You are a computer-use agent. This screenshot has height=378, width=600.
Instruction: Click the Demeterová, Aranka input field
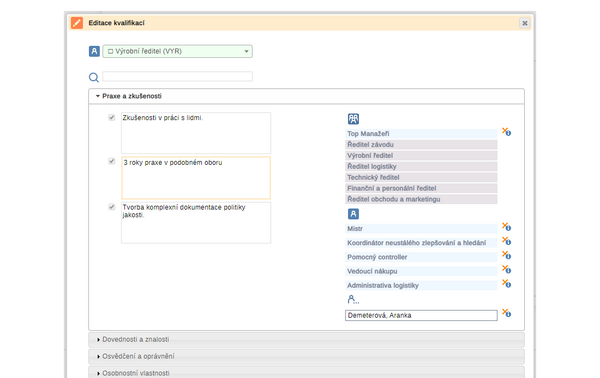pyautogui.click(x=421, y=315)
